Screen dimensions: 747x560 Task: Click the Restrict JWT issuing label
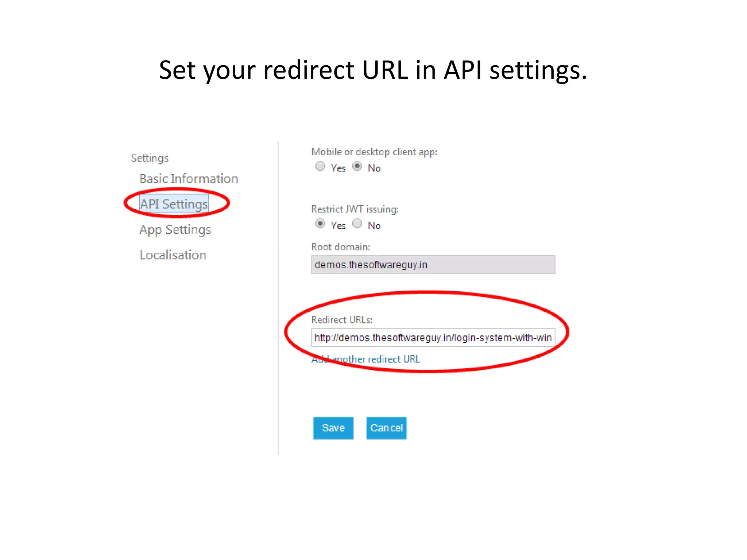355,209
